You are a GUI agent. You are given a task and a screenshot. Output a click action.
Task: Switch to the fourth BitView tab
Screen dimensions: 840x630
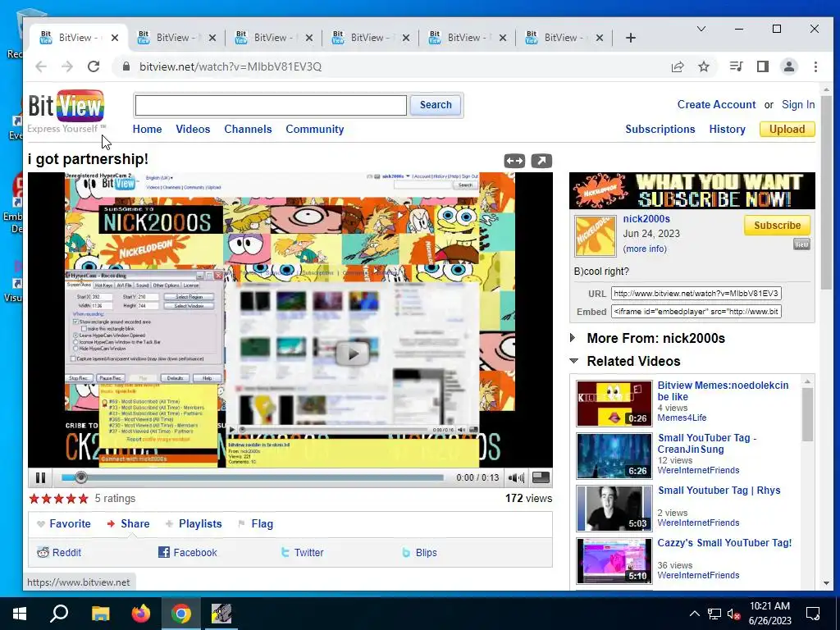tap(369, 38)
